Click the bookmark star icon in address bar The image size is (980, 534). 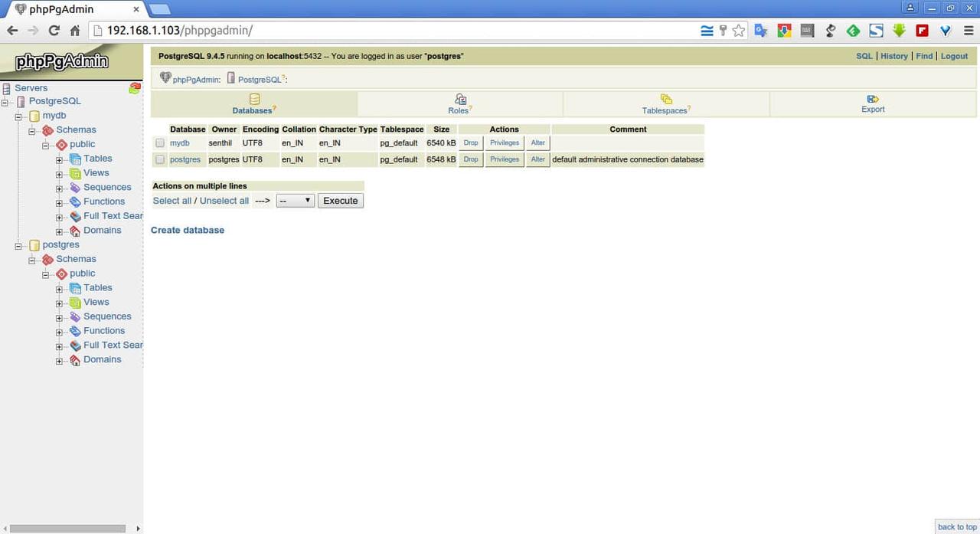point(738,31)
